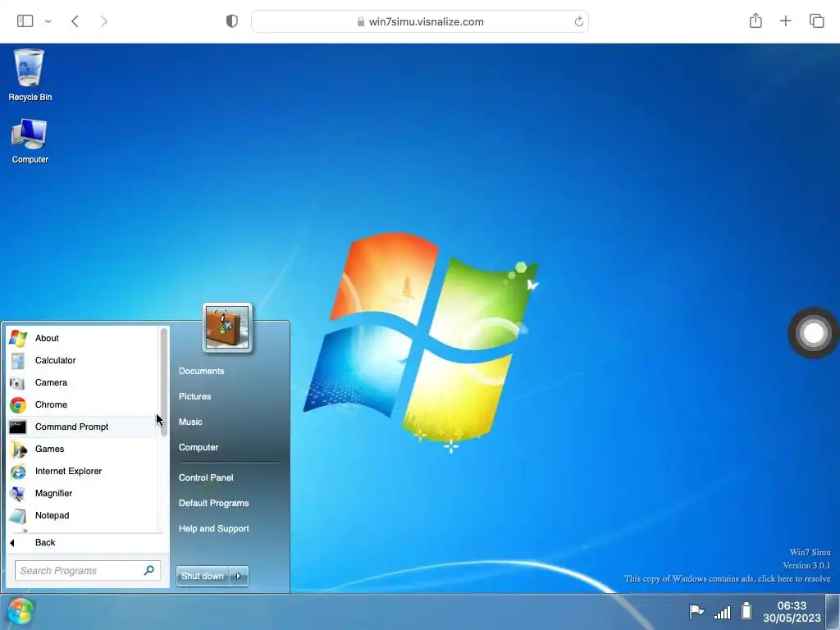This screenshot has width=840, height=630.
Task: Click the Safari forward arrow
Action: coord(104,21)
